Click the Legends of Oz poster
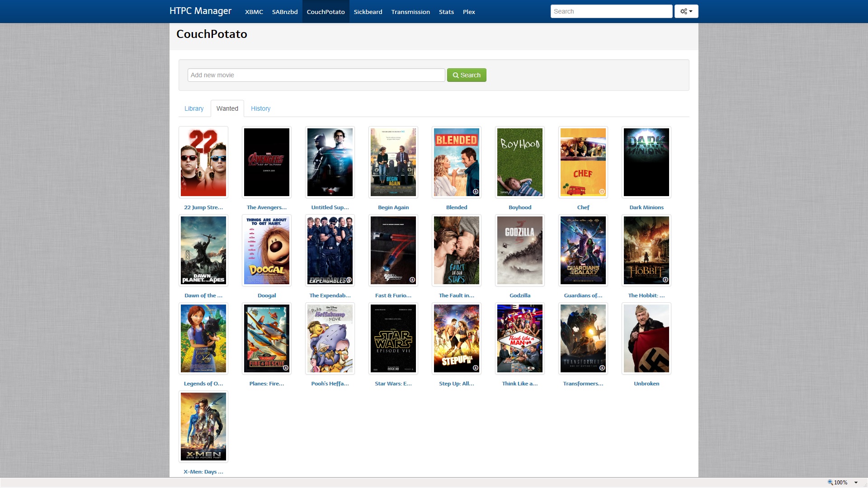 pyautogui.click(x=203, y=338)
